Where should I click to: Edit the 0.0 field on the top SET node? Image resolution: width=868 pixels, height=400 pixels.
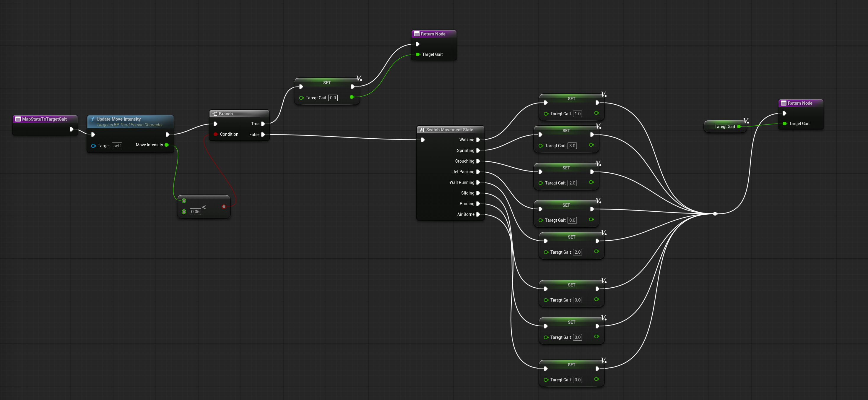point(333,98)
